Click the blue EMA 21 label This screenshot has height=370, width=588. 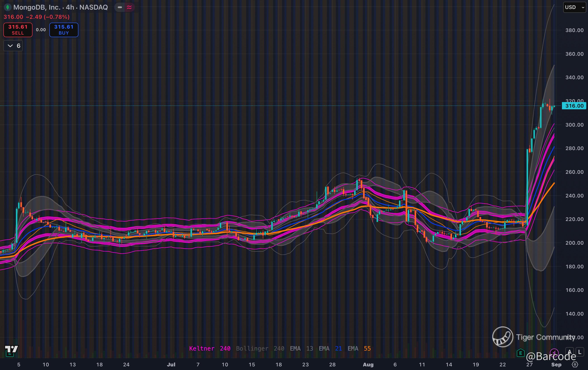tap(330, 348)
